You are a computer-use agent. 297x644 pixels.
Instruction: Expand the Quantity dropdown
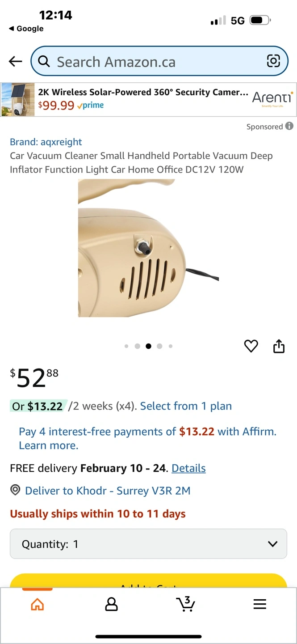(x=148, y=544)
